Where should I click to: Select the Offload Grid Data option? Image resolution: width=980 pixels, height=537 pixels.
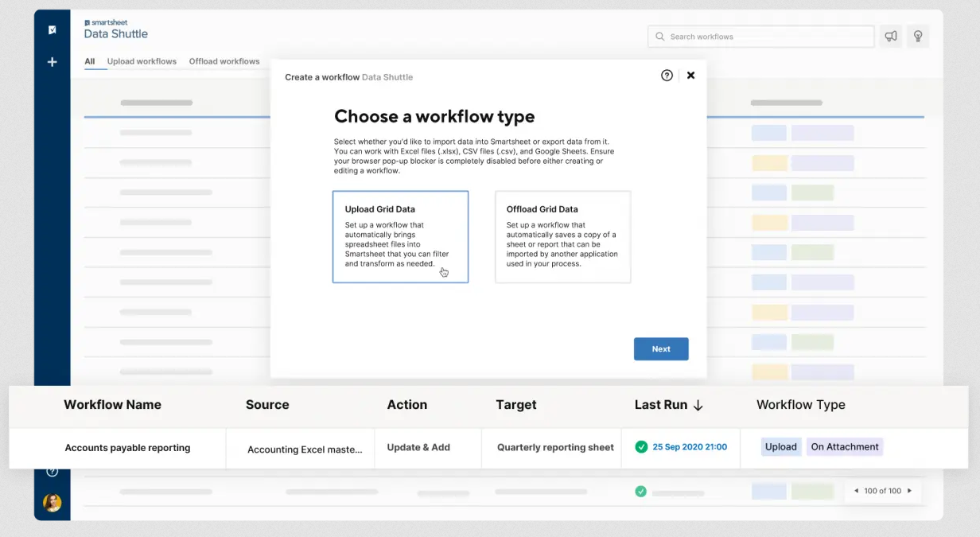click(x=562, y=237)
